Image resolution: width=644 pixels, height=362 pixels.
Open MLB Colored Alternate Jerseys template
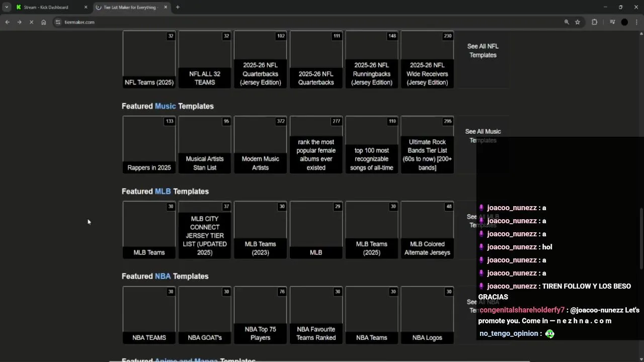427,230
